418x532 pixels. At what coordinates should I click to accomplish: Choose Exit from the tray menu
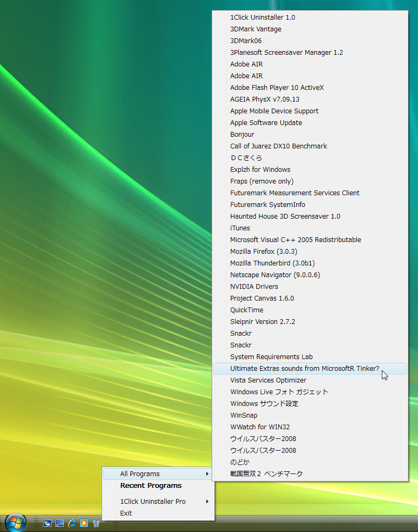click(x=158, y=513)
